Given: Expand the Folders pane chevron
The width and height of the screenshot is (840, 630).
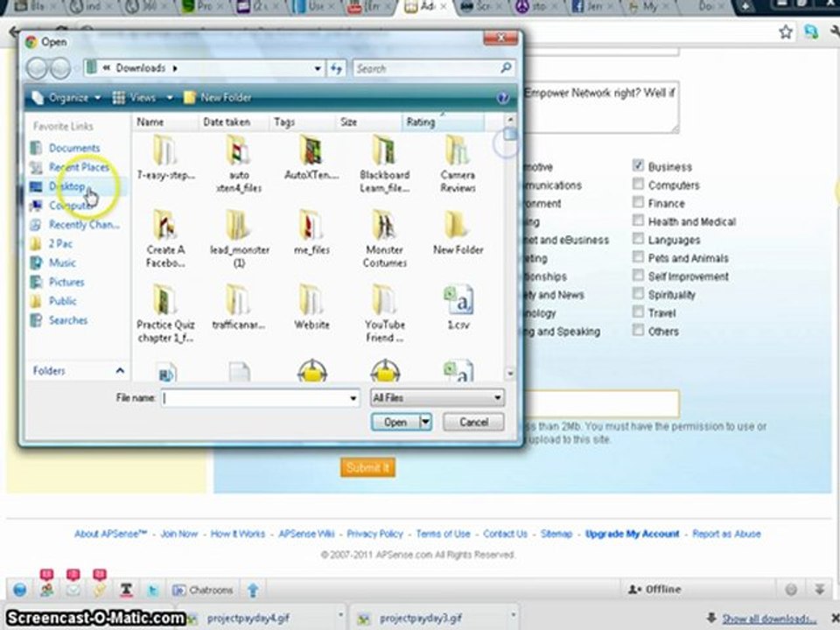Looking at the screenshot, I should click(120, 371).
